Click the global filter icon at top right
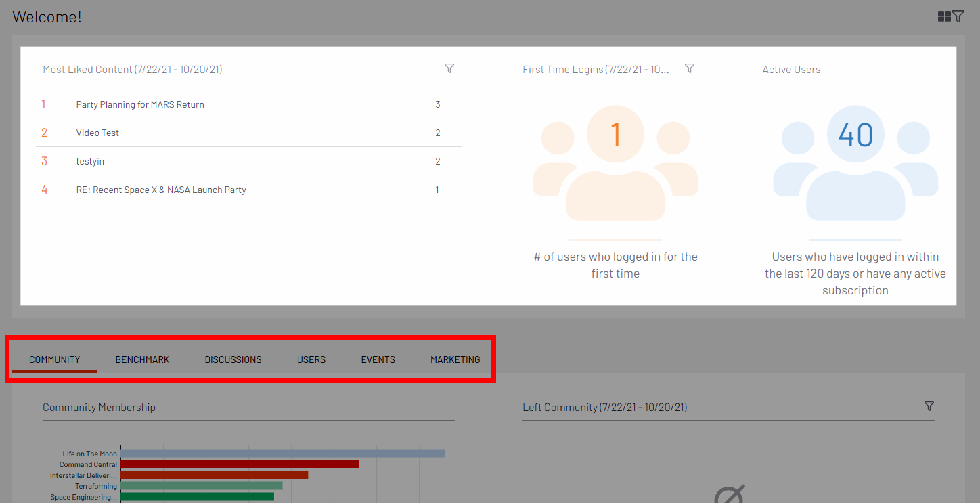This screenshot has height=503, width=980. coord(958,16)
